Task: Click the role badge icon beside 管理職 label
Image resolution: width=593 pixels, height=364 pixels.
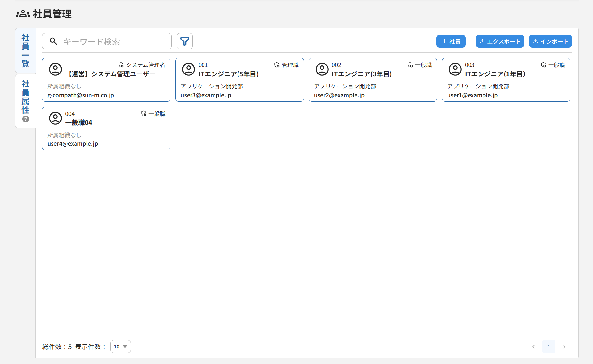Action: click(x=276, y=65)
